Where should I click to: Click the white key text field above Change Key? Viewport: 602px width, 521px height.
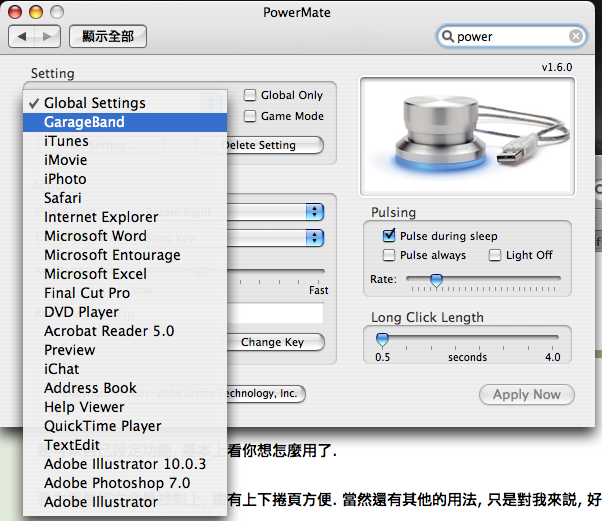(275, 313)
